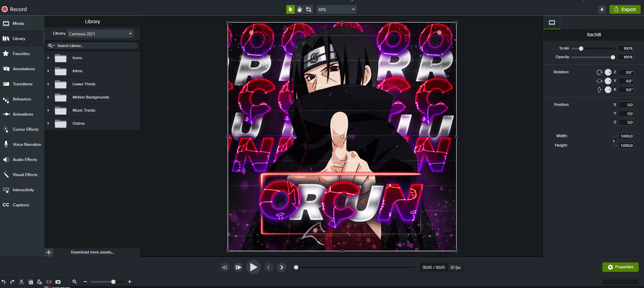This screenshot has width=644, height=288.
Task: Click the Search Library field
Action: coord(92,46)
